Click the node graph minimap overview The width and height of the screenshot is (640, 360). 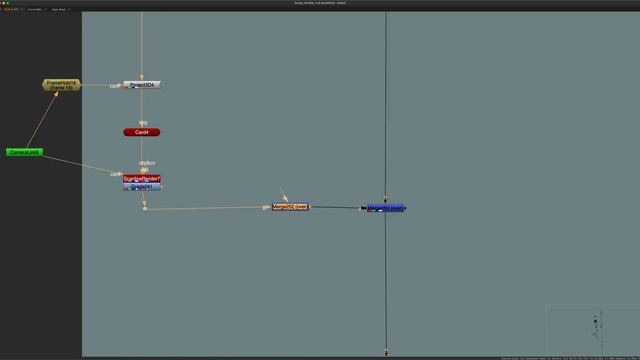point(593,330)
